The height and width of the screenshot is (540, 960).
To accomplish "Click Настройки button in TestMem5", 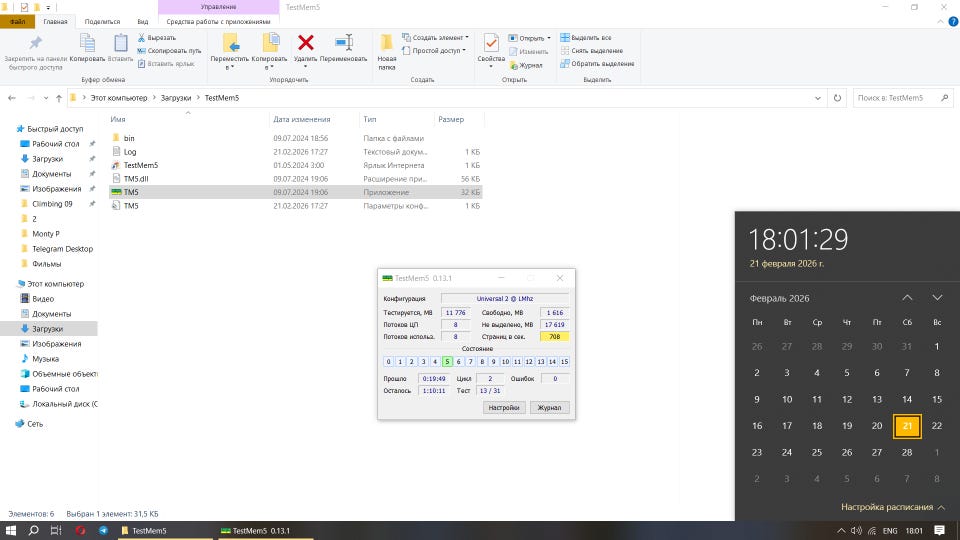I will point(504,408).
